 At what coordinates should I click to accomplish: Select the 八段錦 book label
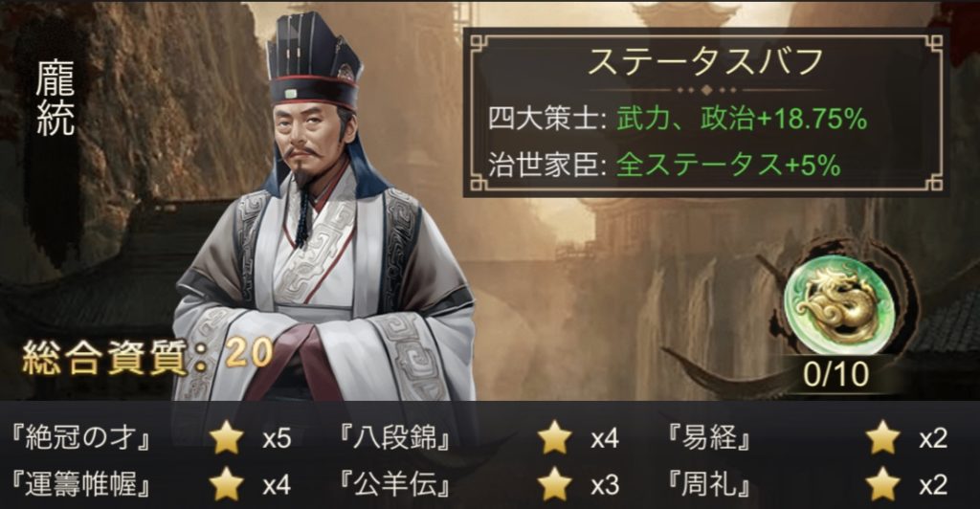point(395,438)
